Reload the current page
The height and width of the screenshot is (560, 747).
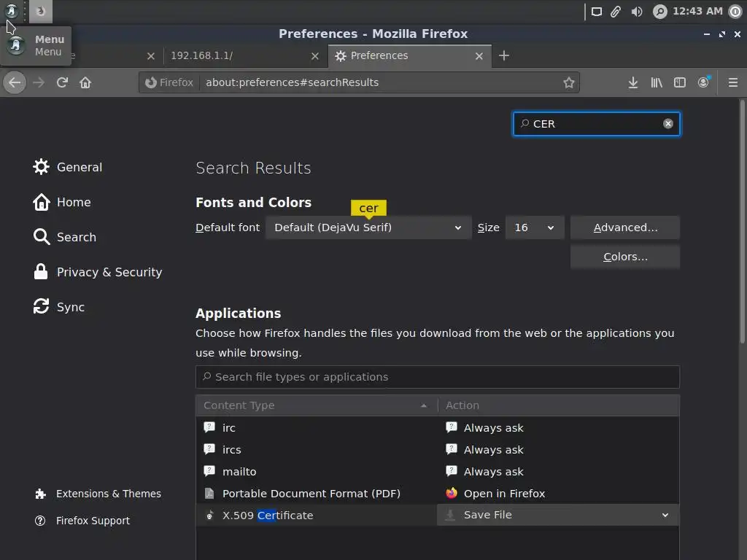click(x=62, y=82)
